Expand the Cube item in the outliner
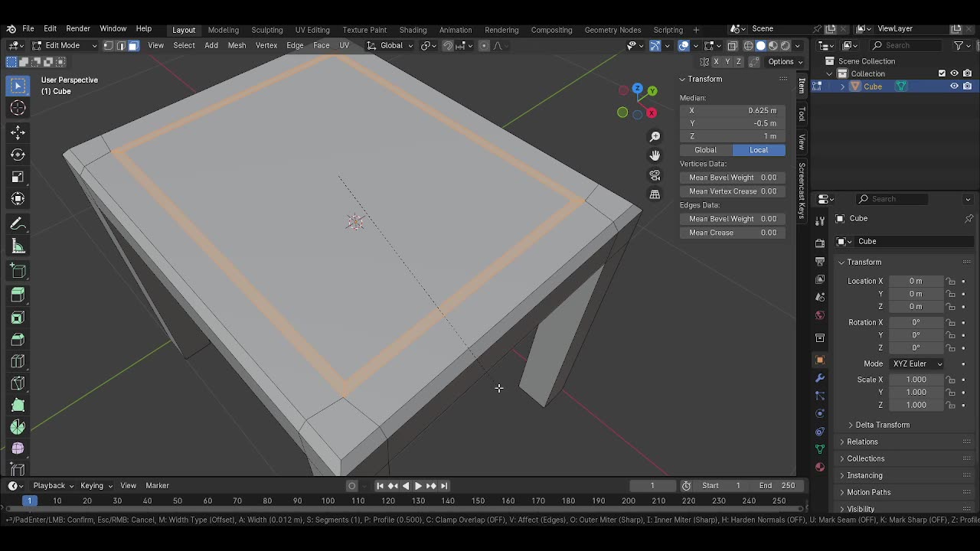The height and width of the screenshot is (551, 980). 843,86
